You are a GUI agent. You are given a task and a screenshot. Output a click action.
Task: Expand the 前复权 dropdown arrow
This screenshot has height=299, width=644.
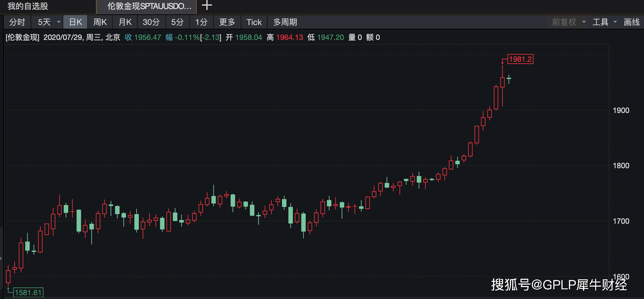tap(584, 22)
